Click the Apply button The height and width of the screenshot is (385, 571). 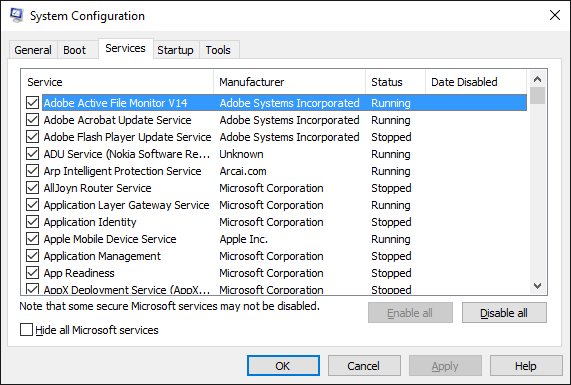click(445, 366)
